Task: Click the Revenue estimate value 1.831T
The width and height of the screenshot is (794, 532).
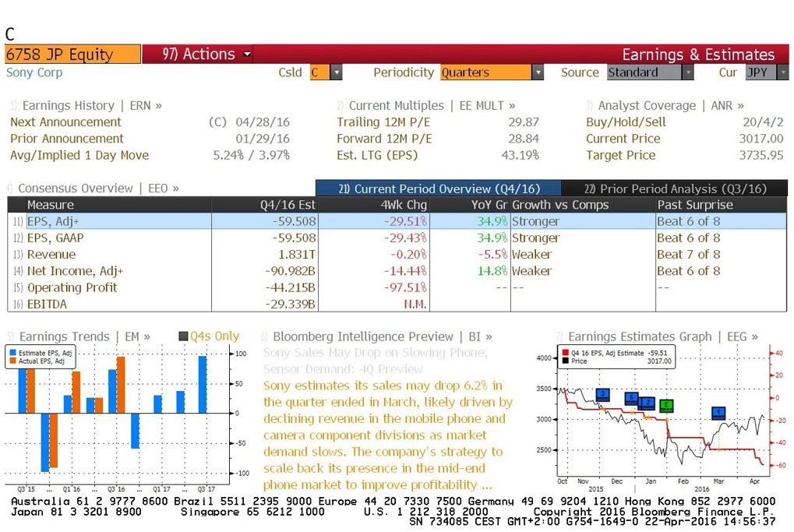Action: [x=297, y=255]
